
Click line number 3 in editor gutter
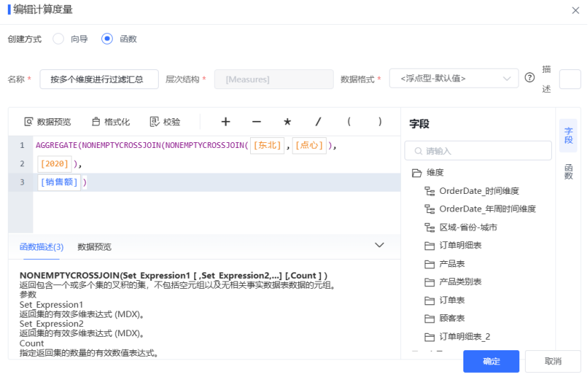[x=22, y=182]
